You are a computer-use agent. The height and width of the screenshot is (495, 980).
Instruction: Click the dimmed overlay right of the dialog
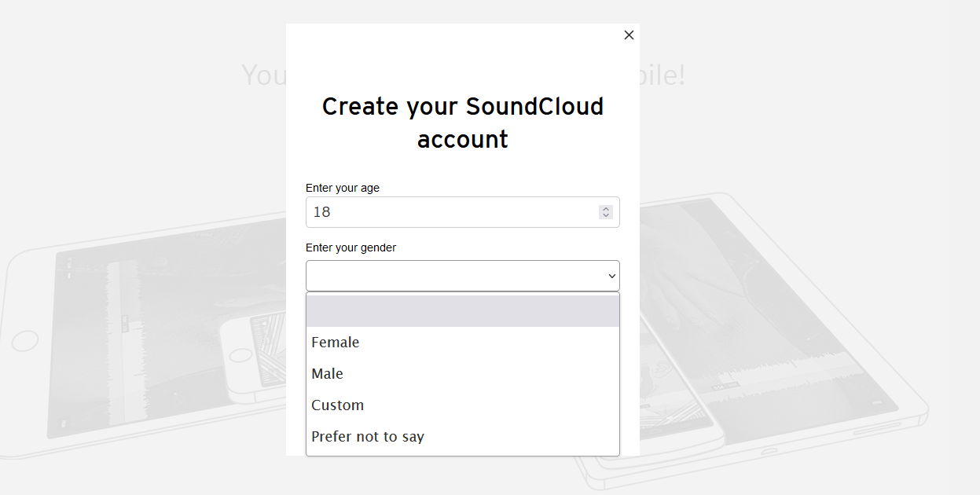(809, 118)
